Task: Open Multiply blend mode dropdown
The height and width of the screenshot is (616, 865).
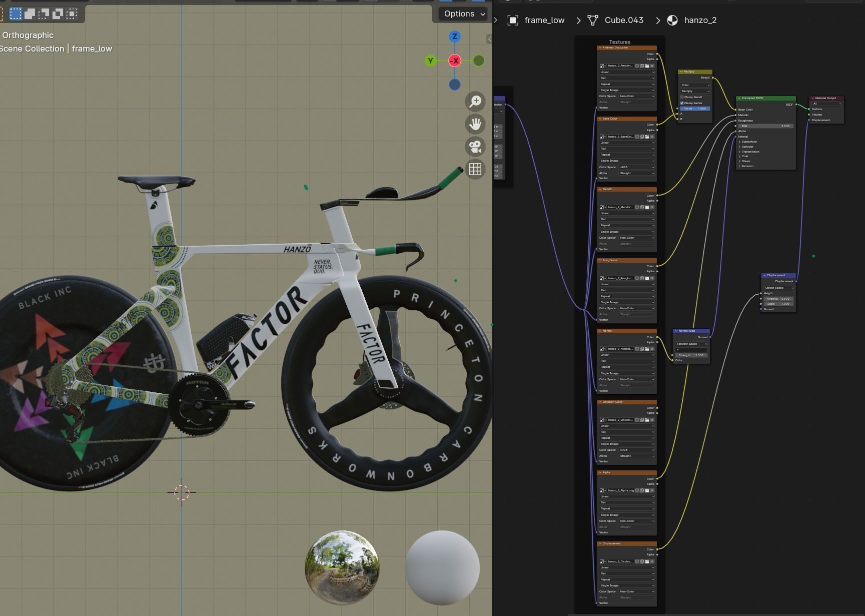Action: (695, 91)
